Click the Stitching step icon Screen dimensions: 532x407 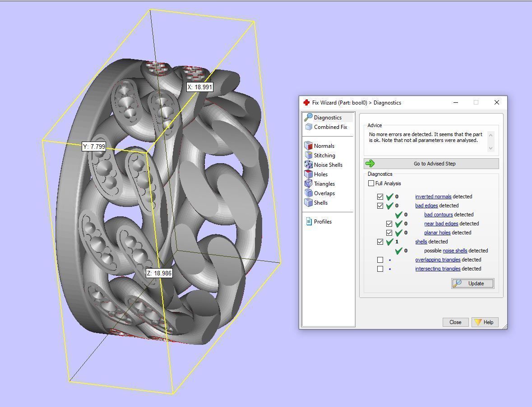(x=308, y=155)
